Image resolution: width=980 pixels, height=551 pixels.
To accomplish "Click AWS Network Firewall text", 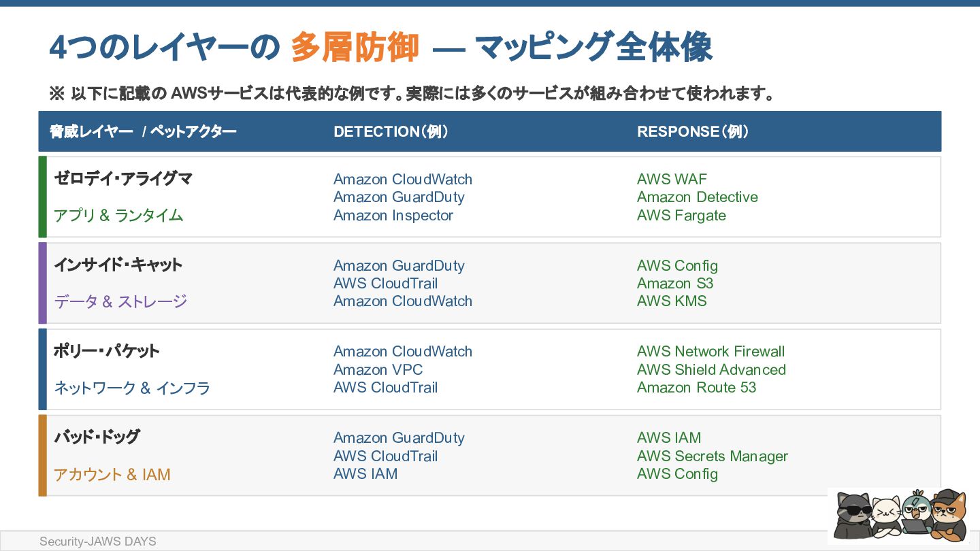I will click(x=711, y=352).
